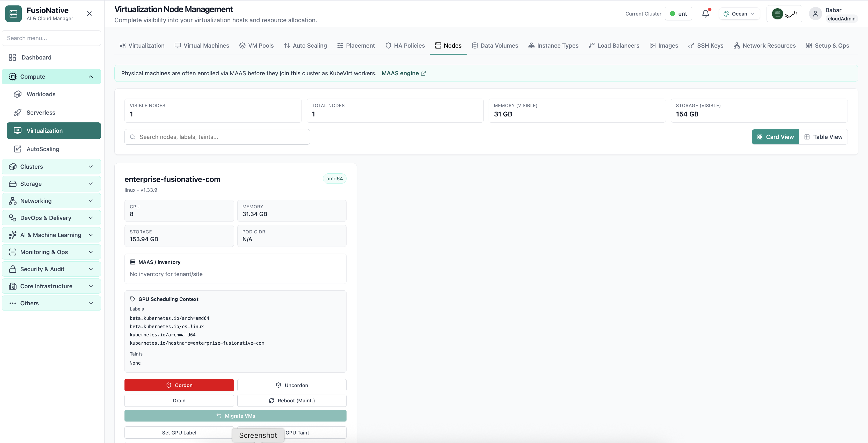Expand the Security & Audit chevron
This screenshot has height=443, width=868.
[91, 269]
